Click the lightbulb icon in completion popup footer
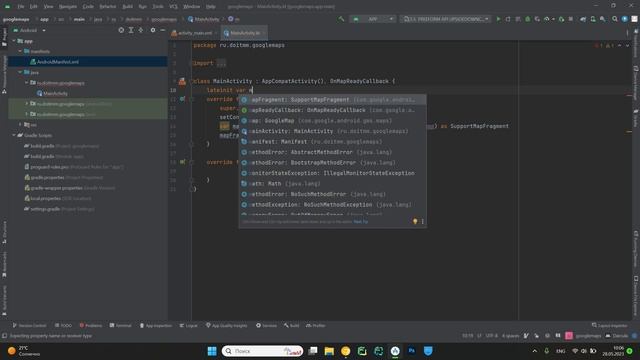 pyautogui.click(x=415, y=221)
